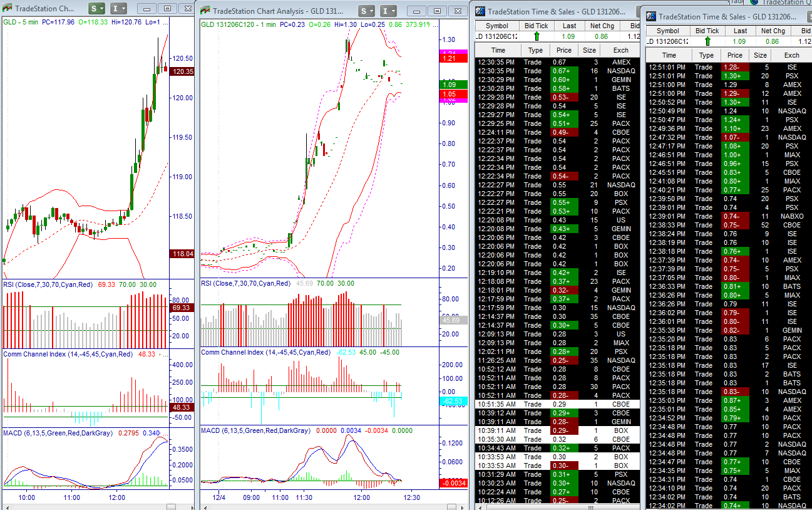Click the Symbol header in left Time & Sales
The image size is (812, 510).
[x=497, y=26]
